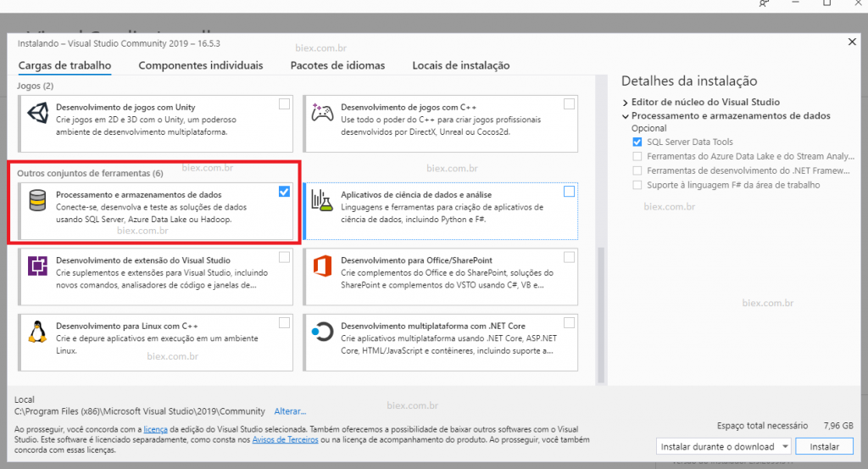Click the 7,96 GB space value
868x469 pixels.
tap(838, 426)
